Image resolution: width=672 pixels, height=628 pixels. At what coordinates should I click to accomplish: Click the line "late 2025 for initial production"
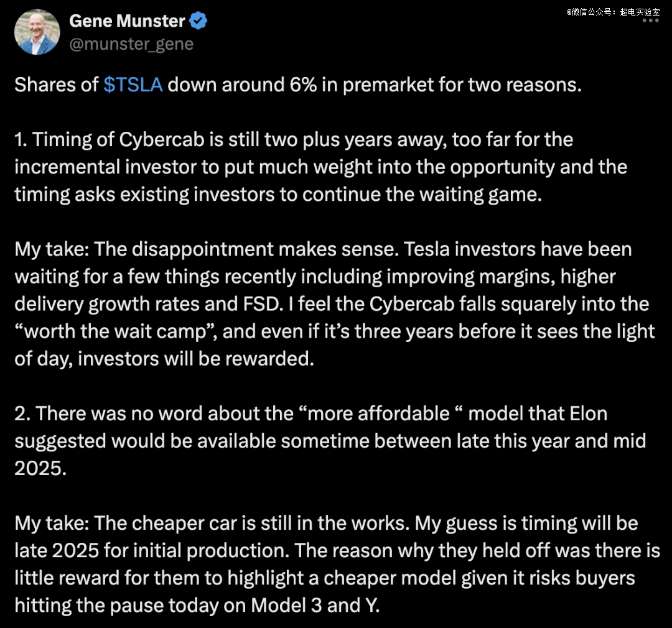(337, 551)
